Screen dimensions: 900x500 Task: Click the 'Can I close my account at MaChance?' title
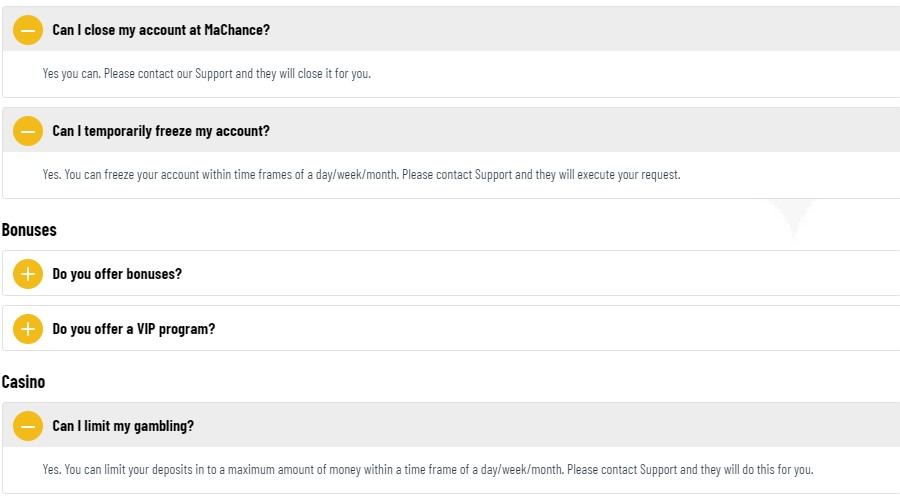(x=160, y=30)
